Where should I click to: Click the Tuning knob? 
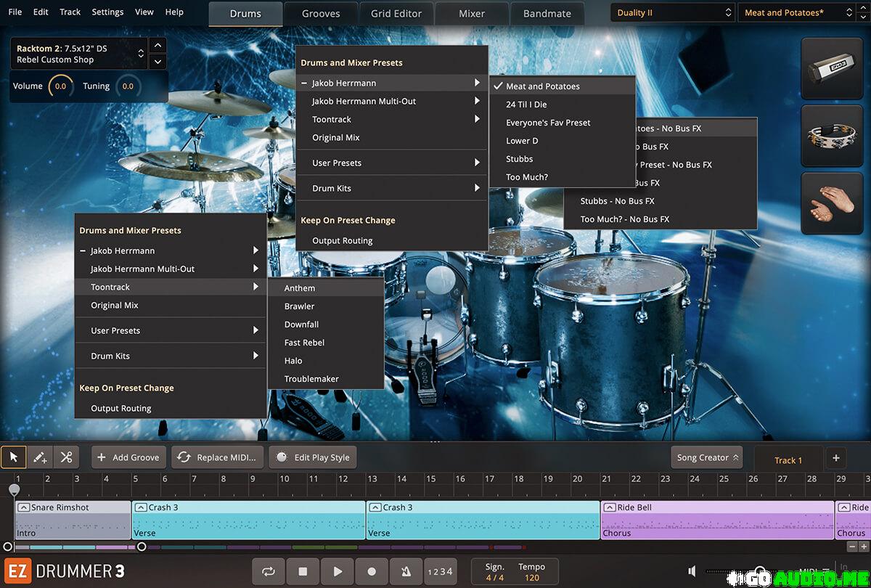click(x=128, y=86)
